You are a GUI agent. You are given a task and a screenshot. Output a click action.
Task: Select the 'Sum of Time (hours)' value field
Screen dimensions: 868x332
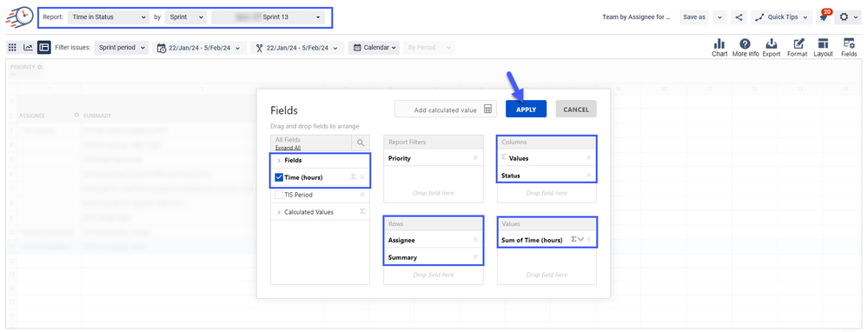click(x=547, y=240)
